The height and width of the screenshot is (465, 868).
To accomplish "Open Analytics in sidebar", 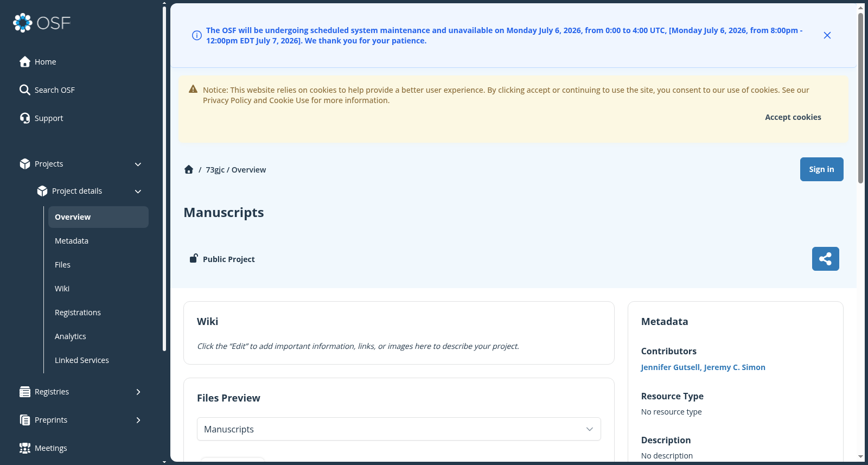I will (x=70, y=336).
